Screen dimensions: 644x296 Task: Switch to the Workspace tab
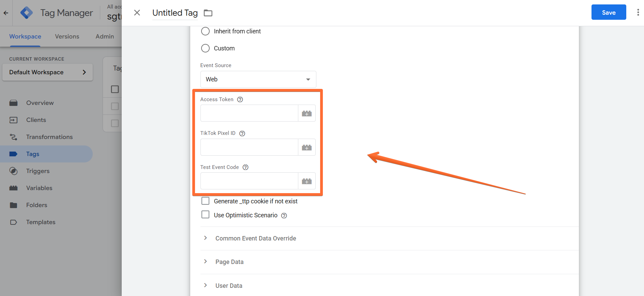pos(25,36)
